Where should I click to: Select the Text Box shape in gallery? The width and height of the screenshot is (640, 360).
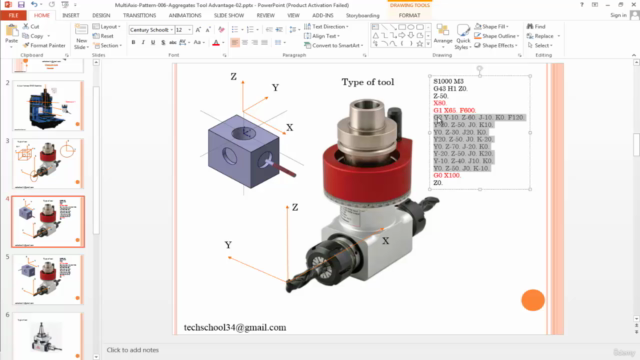point(375,27)
